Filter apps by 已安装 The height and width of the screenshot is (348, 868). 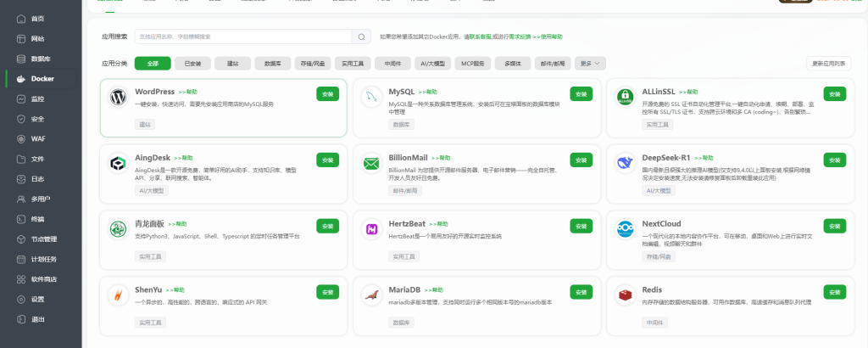tap(192, 64)
